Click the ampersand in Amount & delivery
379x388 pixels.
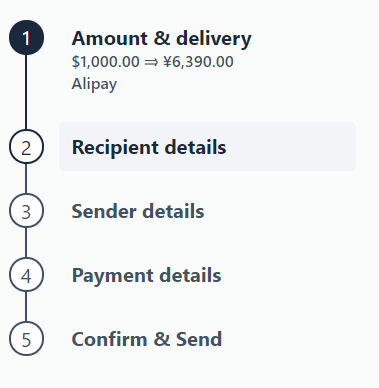point(162,38)
